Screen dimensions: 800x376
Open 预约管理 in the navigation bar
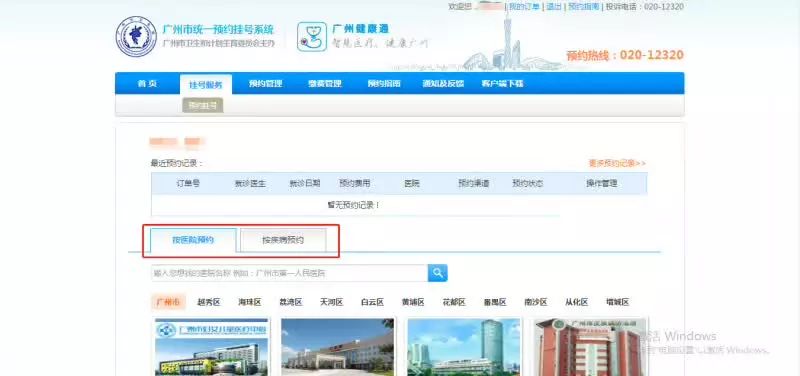coord(265,84)
